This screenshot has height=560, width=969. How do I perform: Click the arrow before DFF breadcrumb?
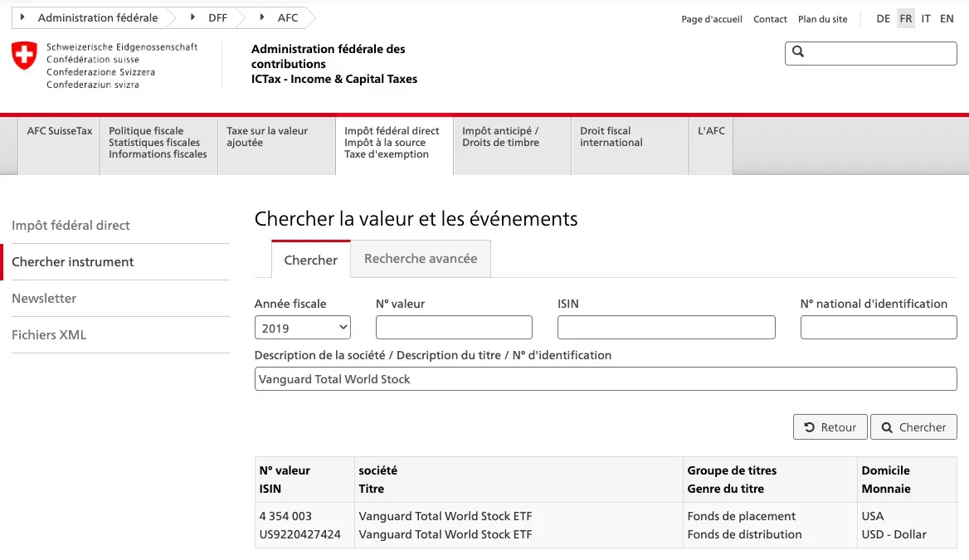point(192,17)
